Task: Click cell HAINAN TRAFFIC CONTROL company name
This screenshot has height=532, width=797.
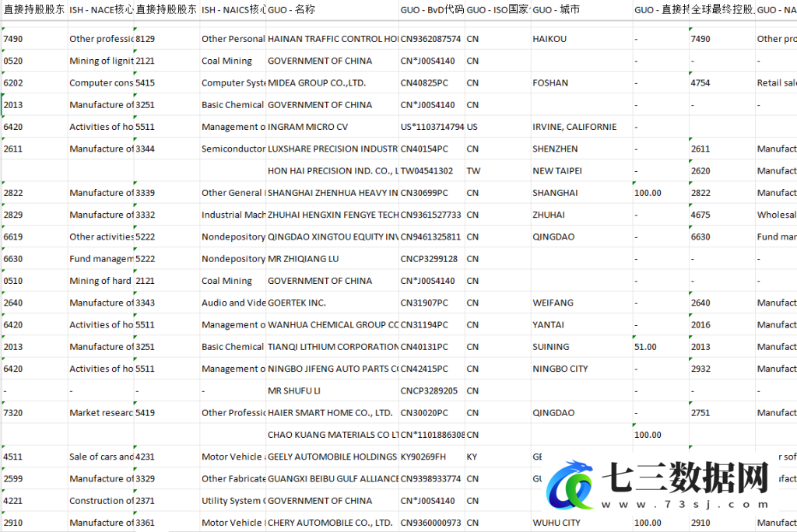Action: pos(332,39)
